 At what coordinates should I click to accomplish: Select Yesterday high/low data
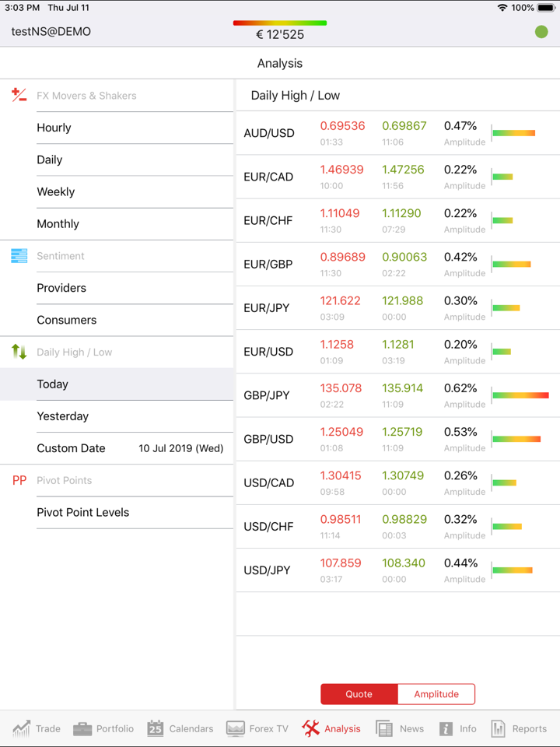117,416
